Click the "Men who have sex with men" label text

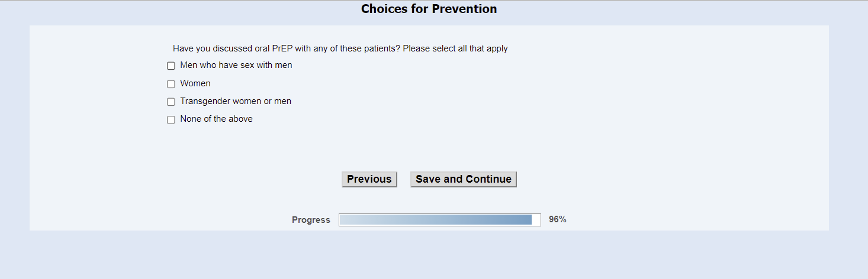point(236,65)
